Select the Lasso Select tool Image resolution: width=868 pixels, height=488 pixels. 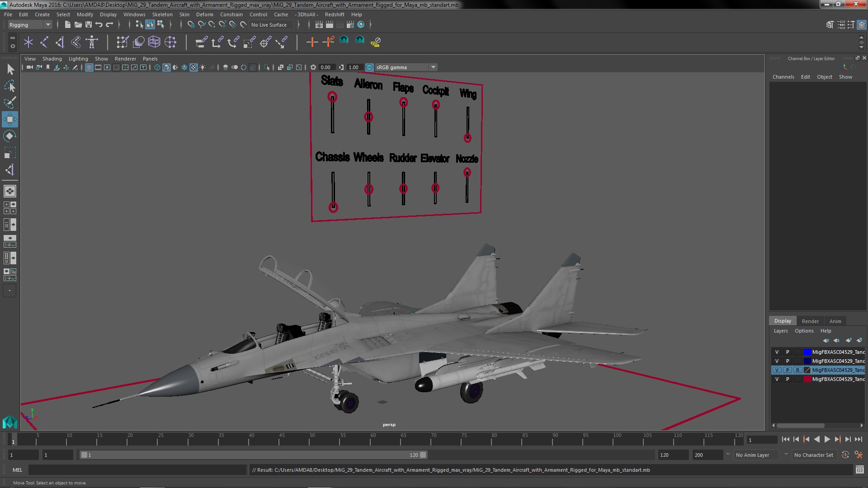click(10, 86)
